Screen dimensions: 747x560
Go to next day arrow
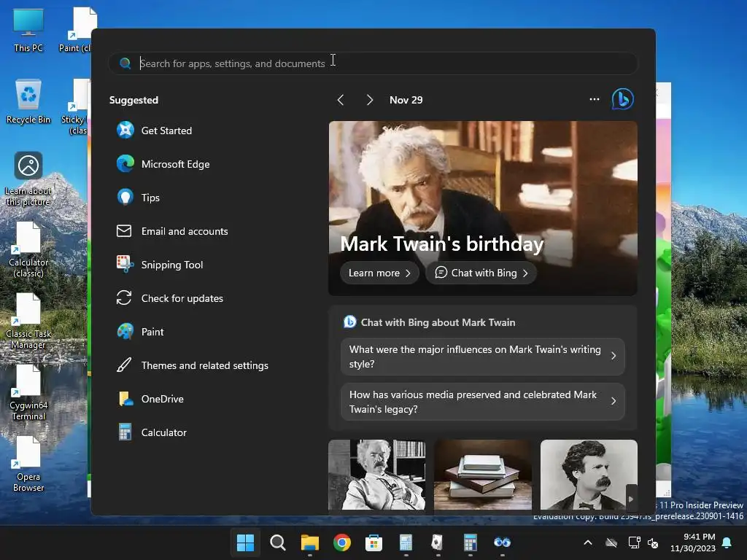pyautogui.click(x=369, y=100)
